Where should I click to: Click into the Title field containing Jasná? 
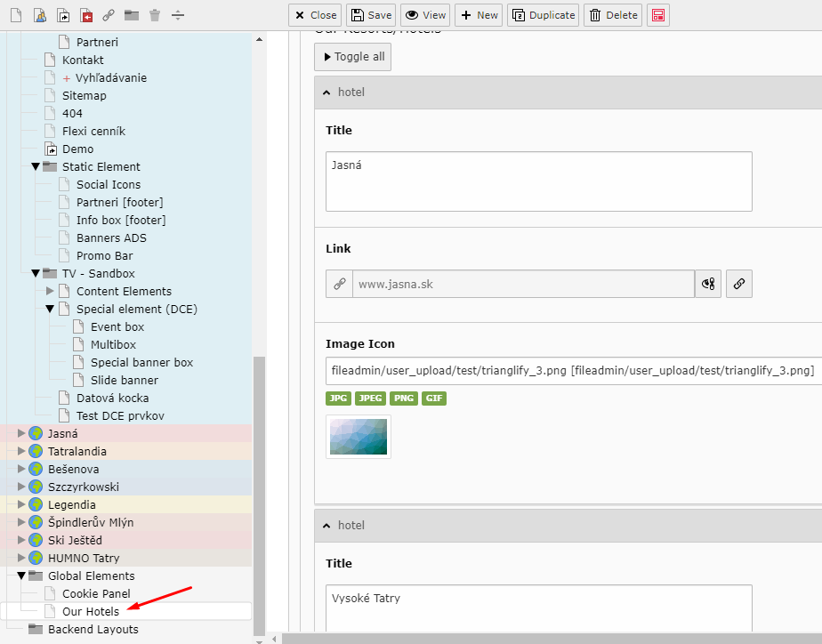pos(538,181)
